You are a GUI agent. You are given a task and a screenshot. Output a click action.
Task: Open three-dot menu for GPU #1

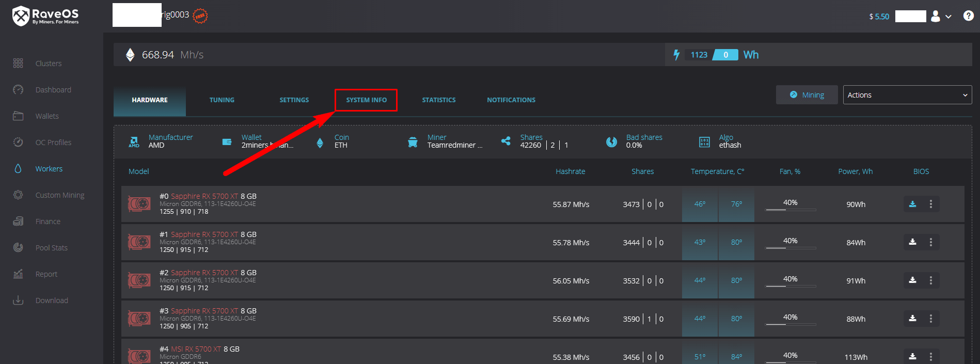click(x=930, y=242)
